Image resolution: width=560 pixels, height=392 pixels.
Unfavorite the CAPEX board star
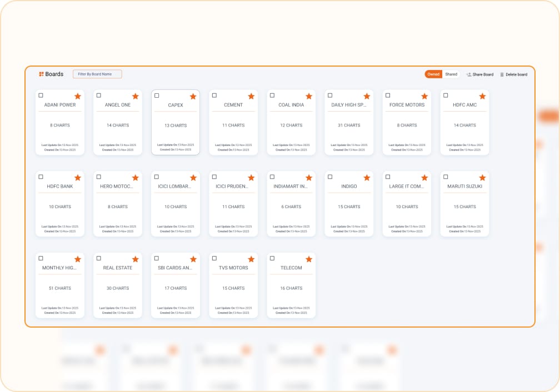pos(193,96)
